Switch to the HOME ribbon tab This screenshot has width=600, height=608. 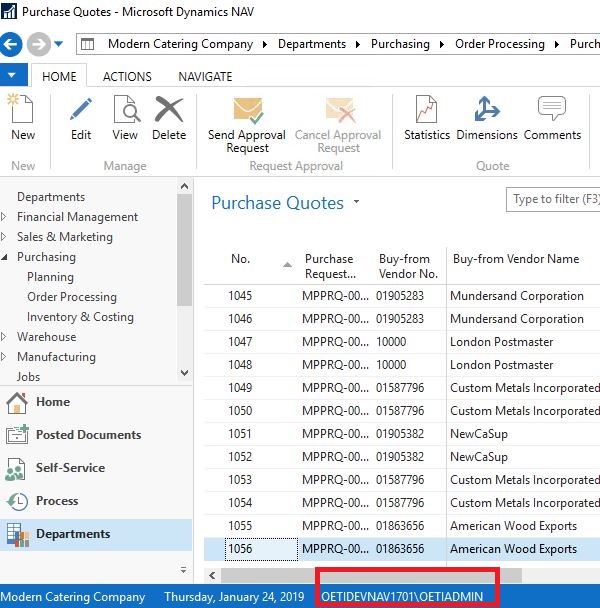59,76
